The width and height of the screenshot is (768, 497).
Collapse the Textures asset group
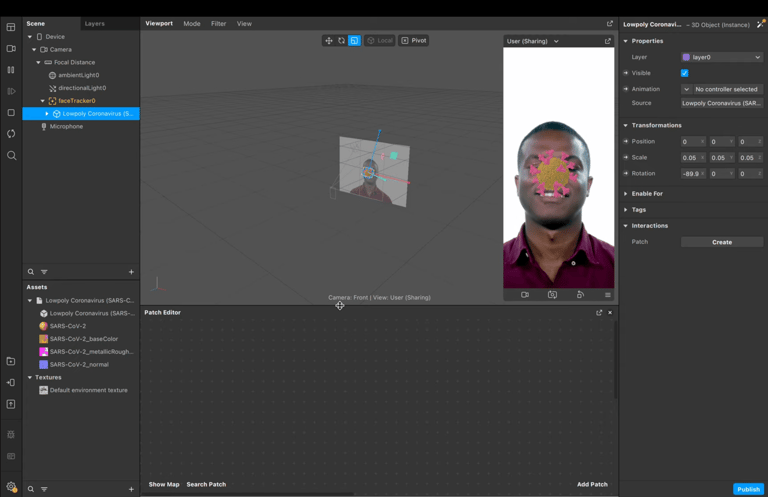(x=30, y=378)
